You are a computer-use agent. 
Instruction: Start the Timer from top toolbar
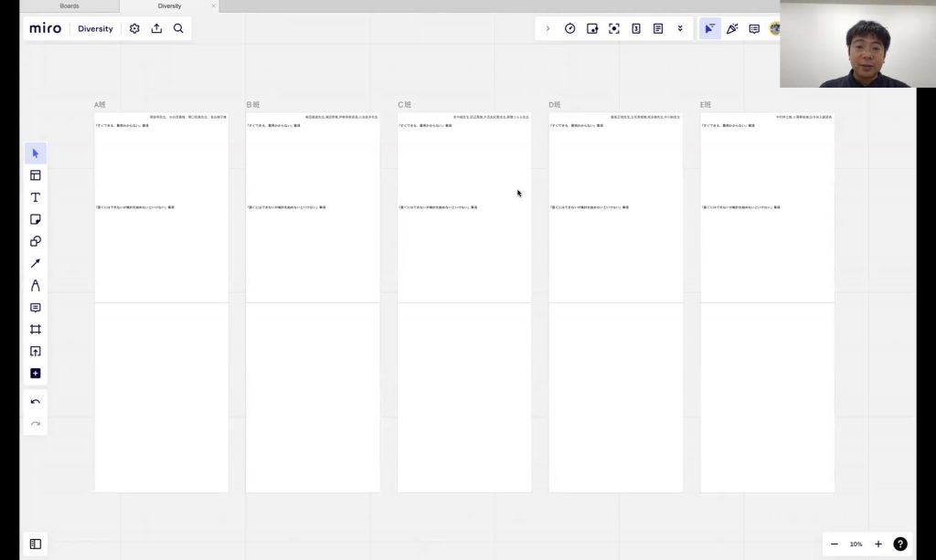click(x=570, y=28)
